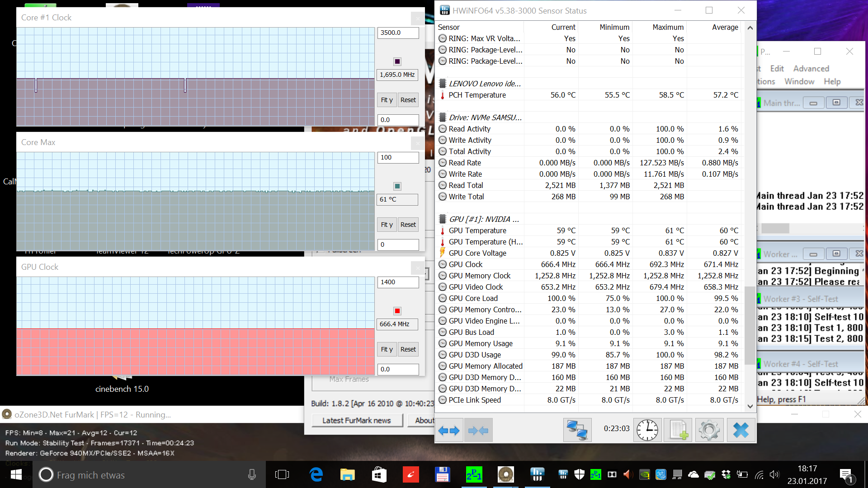The height and width of the screenshot is (488, 868).
Task: Open Microsoft Edge from the taskbar
Action: pyautogui.click(x=316, y=474)
